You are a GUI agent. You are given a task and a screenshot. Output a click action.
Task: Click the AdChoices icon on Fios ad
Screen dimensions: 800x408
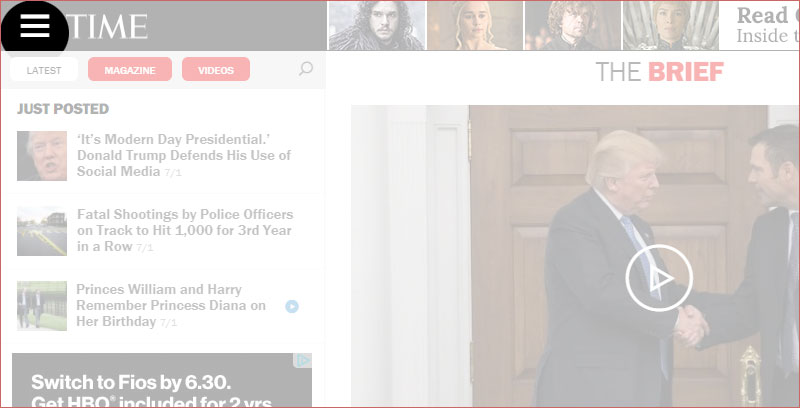click(303, 361)
